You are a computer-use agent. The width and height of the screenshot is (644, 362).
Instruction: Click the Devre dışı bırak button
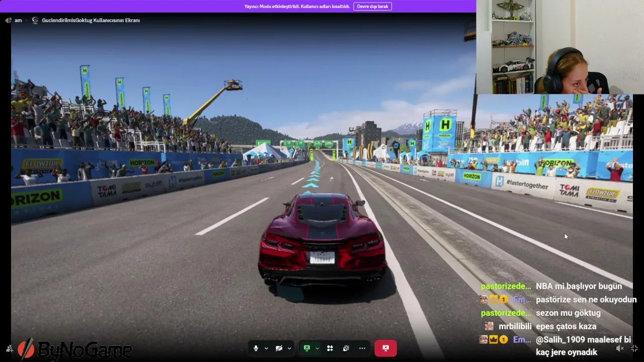pos(373,7)
